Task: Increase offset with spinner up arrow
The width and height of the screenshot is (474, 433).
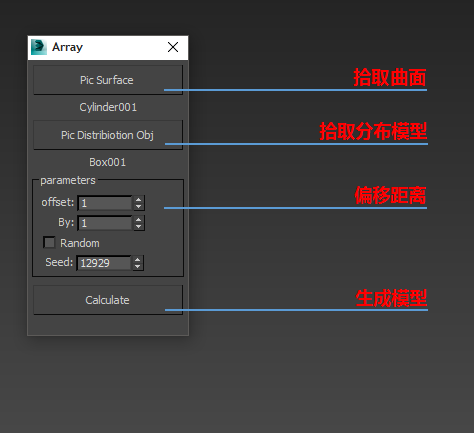Action: pos(139,200)
